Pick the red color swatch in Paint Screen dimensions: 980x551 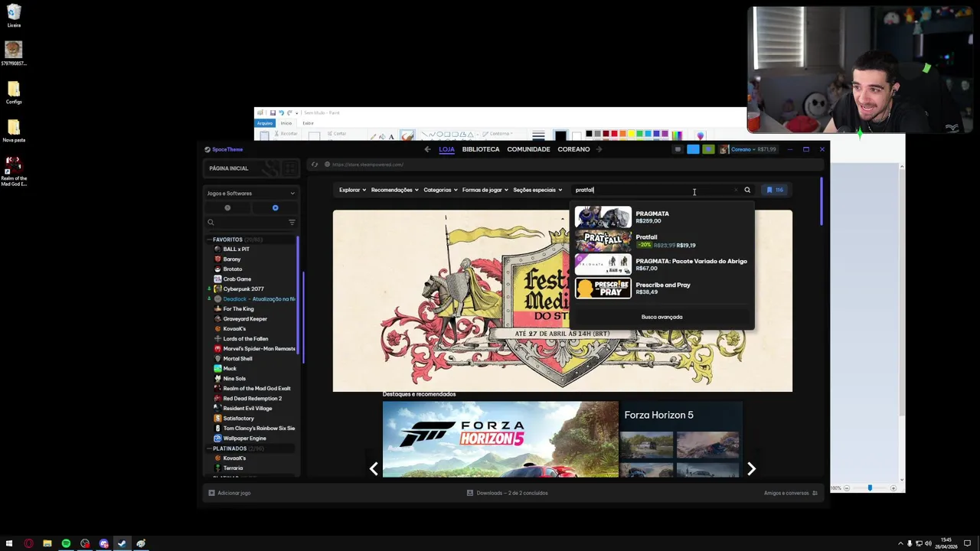614,134
